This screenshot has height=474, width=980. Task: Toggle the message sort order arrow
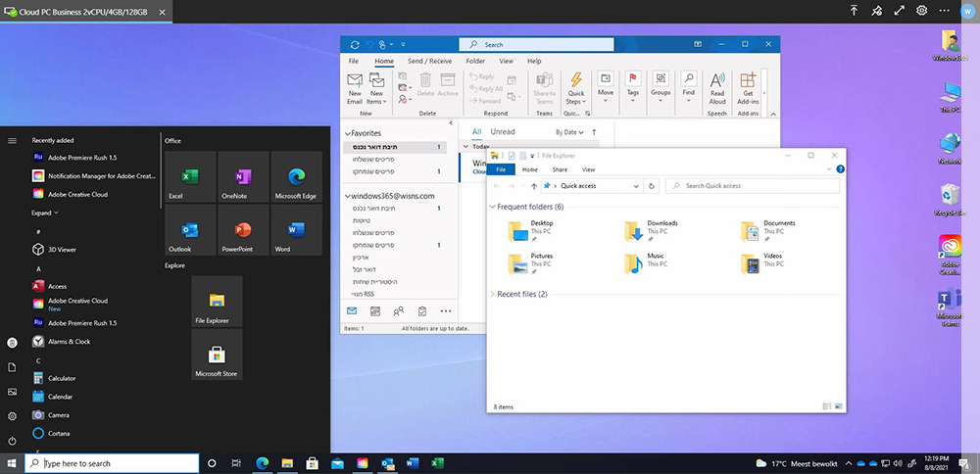point(594,132)
